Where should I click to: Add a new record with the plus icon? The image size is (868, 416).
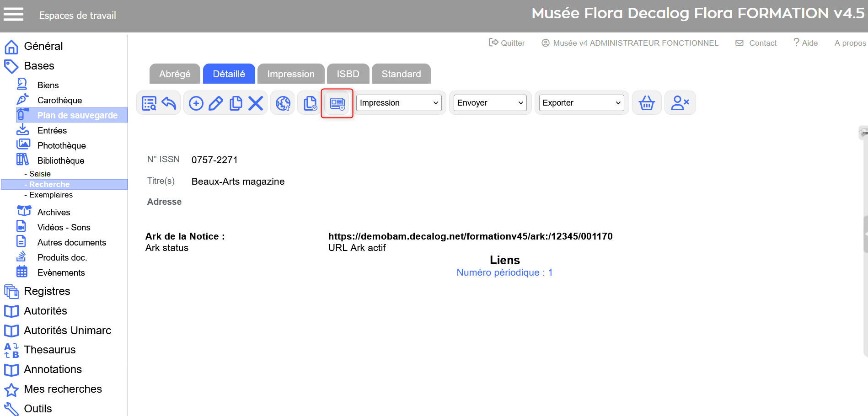click(196, 103)
